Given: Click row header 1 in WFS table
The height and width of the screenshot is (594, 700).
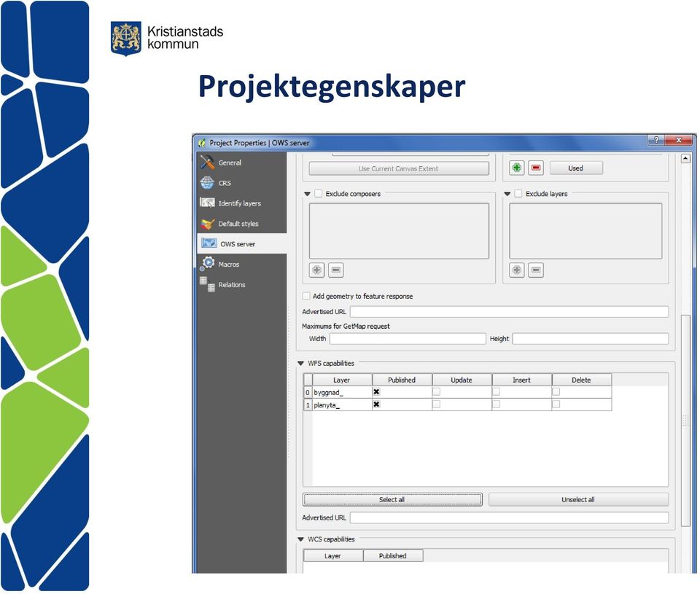Looking at the screenshot, I should (x=308, y=405).
